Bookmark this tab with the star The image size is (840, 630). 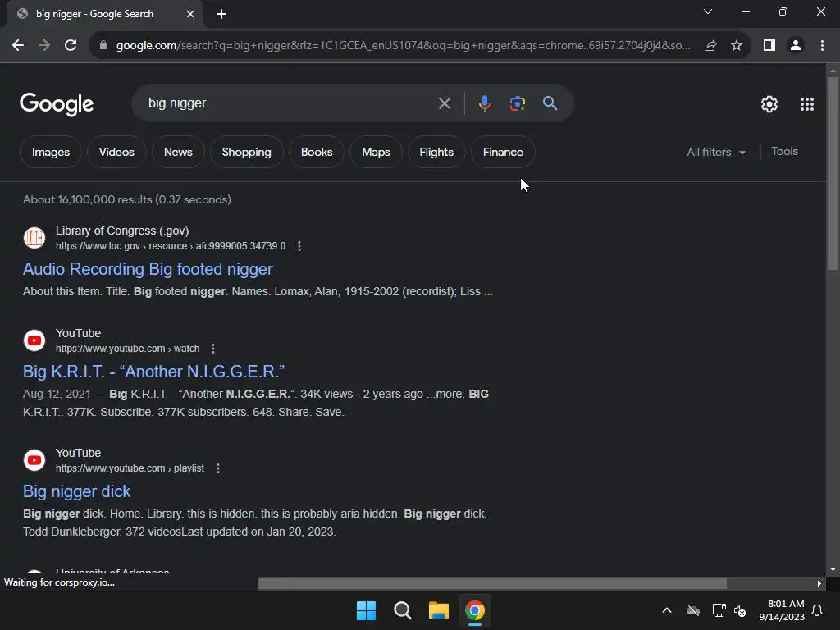click(737, 46)
